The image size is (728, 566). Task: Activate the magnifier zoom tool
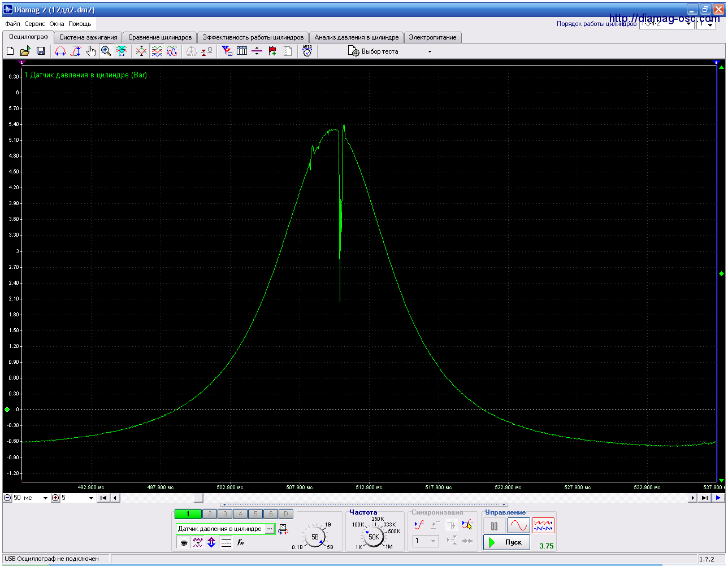(x=106, y=51)
